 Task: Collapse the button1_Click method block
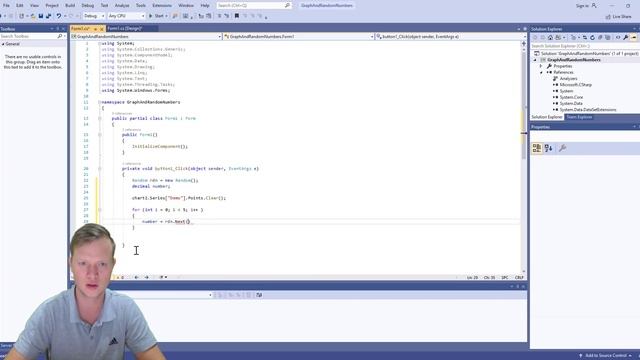[100, 169]
